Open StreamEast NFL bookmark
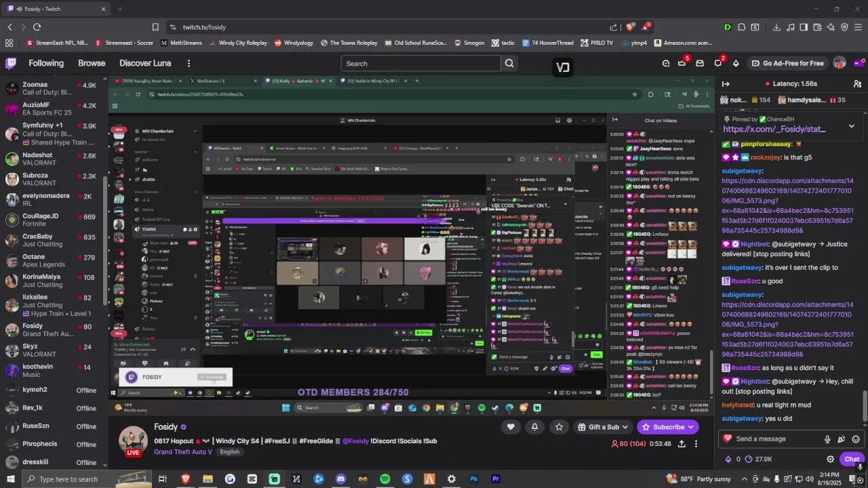 (57, 43)
